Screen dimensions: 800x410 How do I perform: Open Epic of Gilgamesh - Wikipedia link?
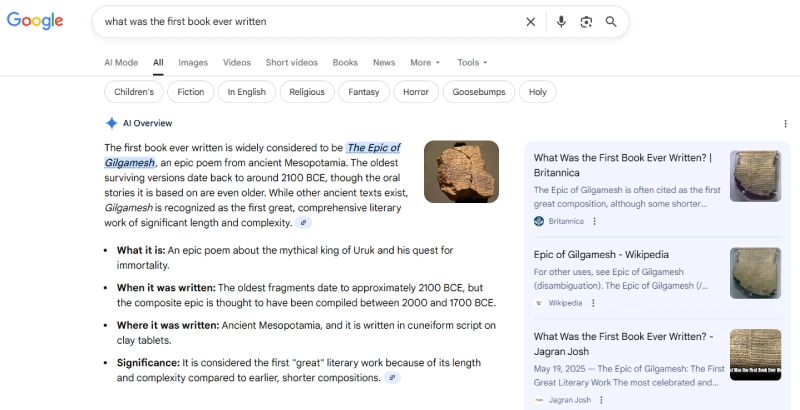click(x=601, y=254)
